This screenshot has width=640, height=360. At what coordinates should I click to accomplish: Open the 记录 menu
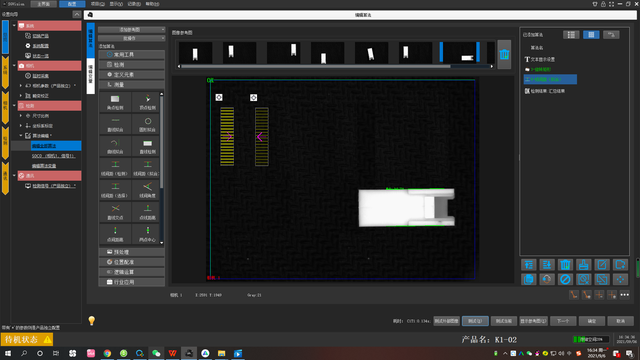(x=134, y=4)
